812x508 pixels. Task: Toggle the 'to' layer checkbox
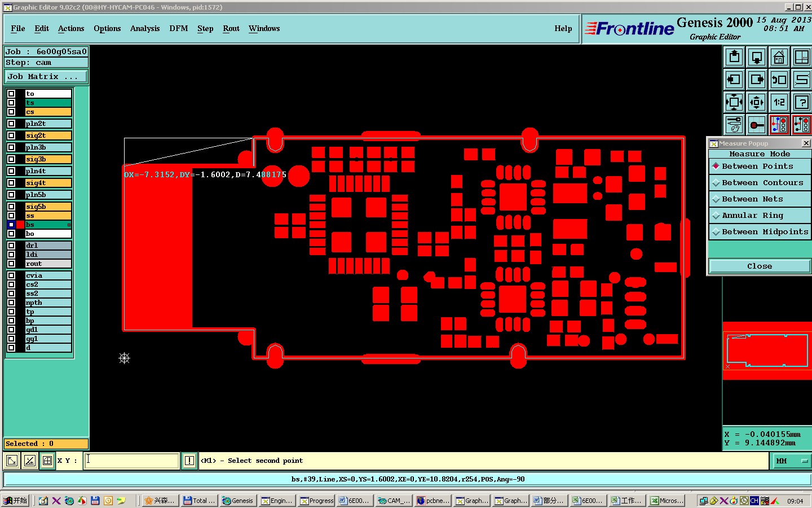tap(11, 94)
